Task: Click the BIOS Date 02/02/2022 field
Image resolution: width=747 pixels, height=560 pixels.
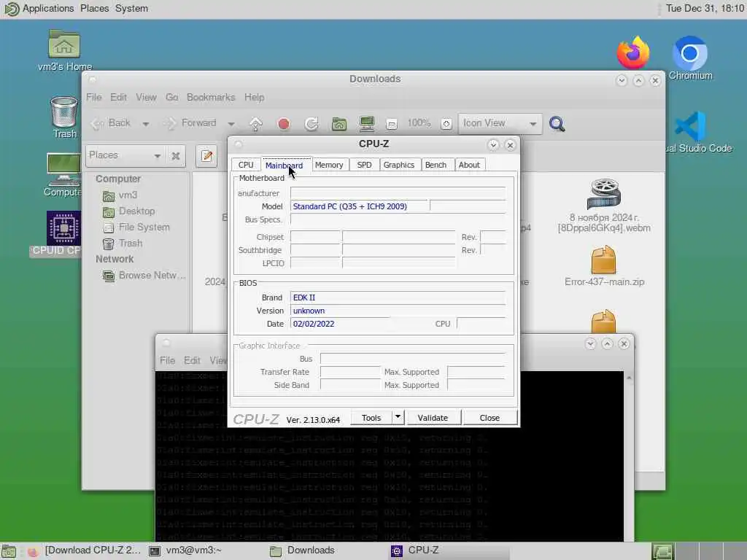Action: [x=339, y=324]
